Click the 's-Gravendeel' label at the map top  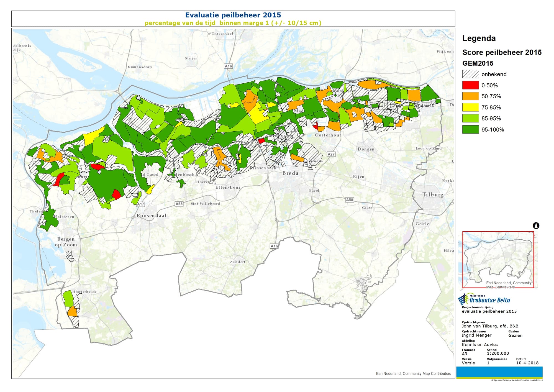pyautogui.click(x=220, y=34)
